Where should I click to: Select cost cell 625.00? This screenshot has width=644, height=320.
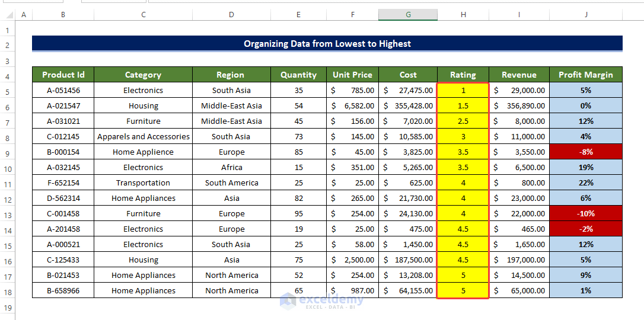click(x=408, y=183)
